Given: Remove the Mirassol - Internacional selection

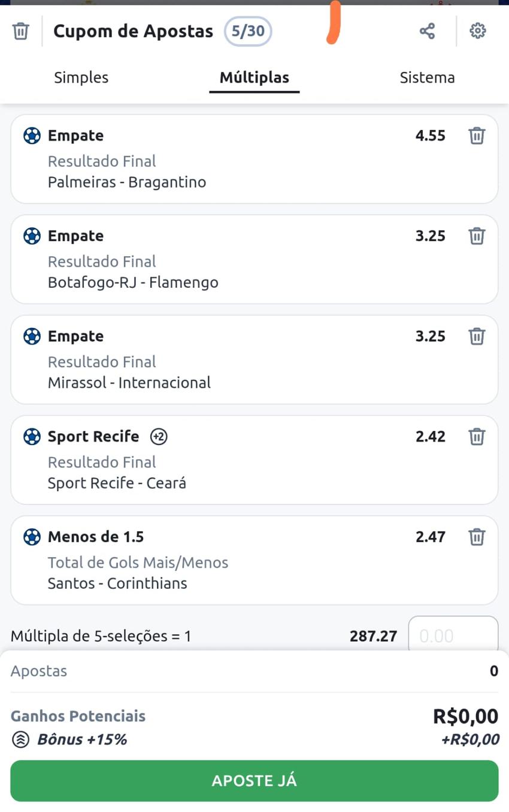Looking at the screenshot, I should (x=477, y=336).
